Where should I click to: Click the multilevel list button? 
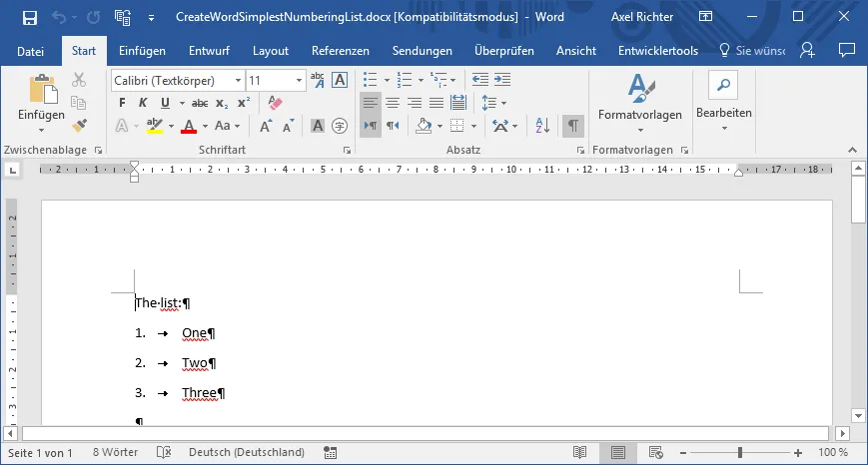click(x=438, y=80)
